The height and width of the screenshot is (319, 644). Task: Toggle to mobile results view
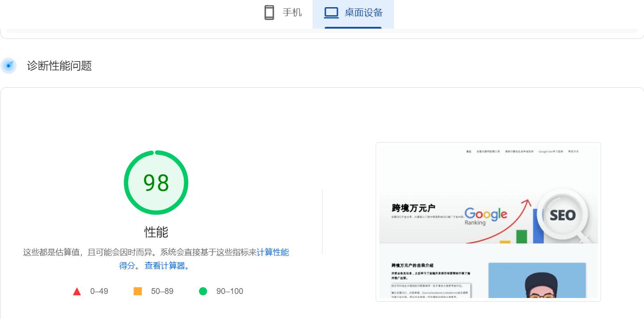(282, 13)
